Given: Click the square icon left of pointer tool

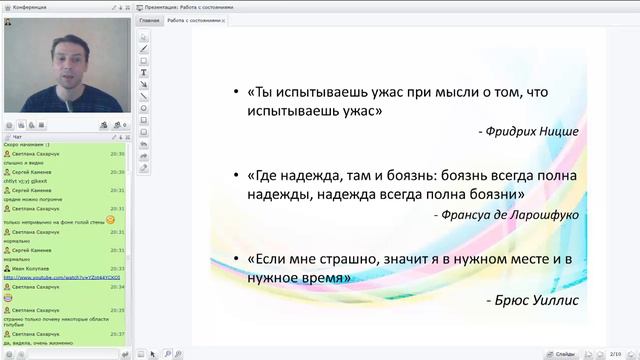Looking at the screenshot, I should (141, 354).
